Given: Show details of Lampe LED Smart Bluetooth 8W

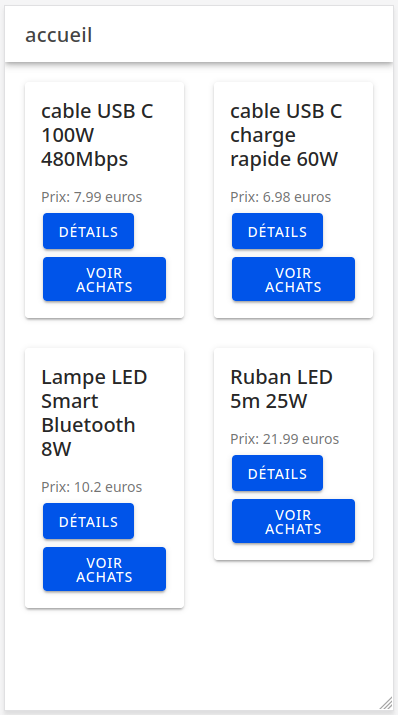Looking at the screenshot, I should [x=88, y=521].
